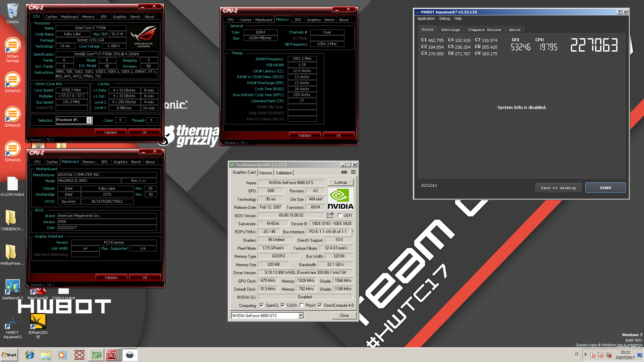Open the About tab in Aquamark
This screenshot has height=362, width=644.
[515, 30]
